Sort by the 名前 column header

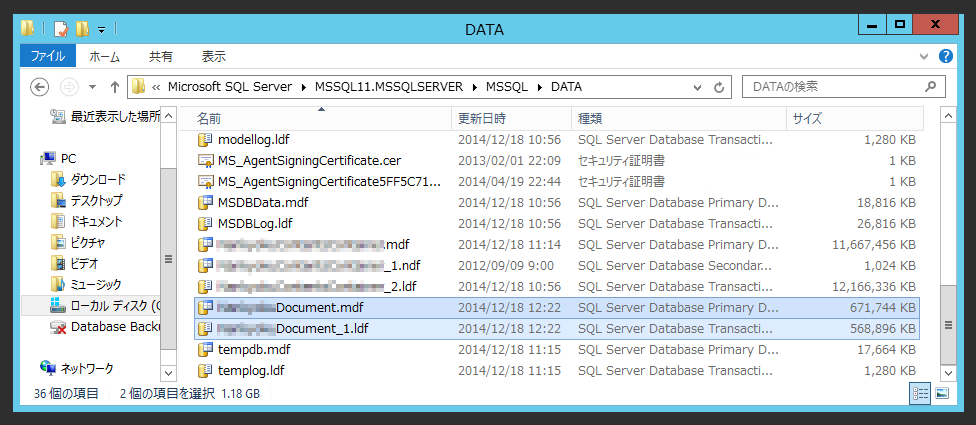(315, 118)
